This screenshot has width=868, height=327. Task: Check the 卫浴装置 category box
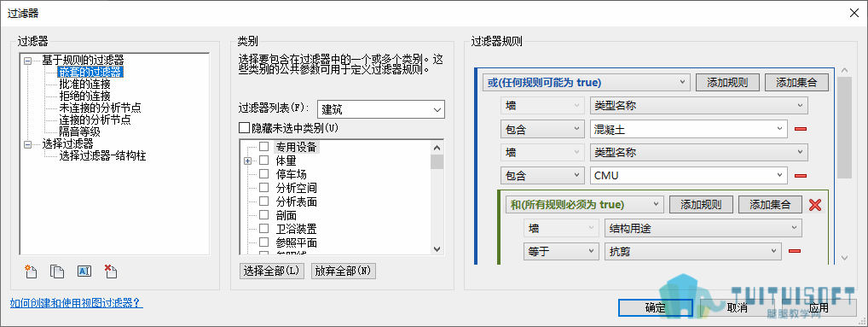(x=264, y=228)
